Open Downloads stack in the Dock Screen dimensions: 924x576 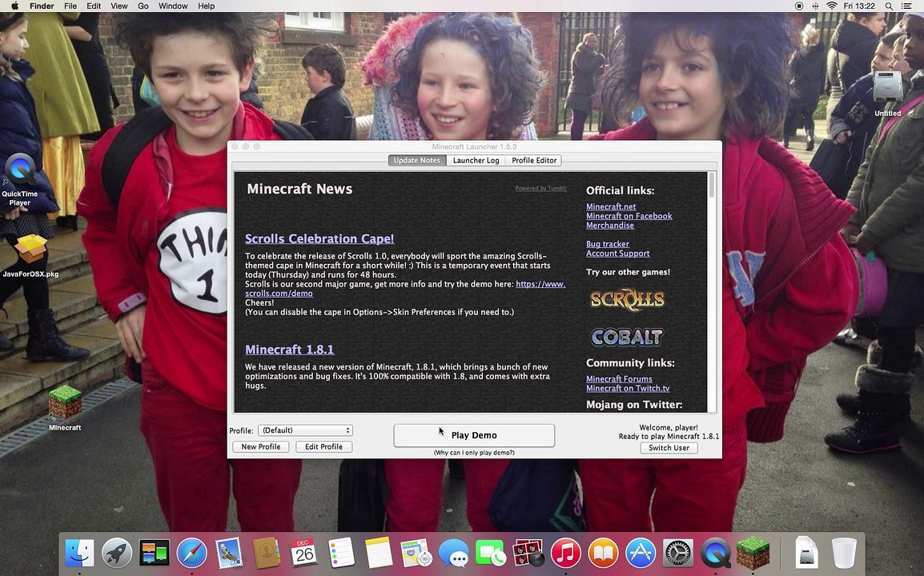pyautogui.click(x=806, y=553)
